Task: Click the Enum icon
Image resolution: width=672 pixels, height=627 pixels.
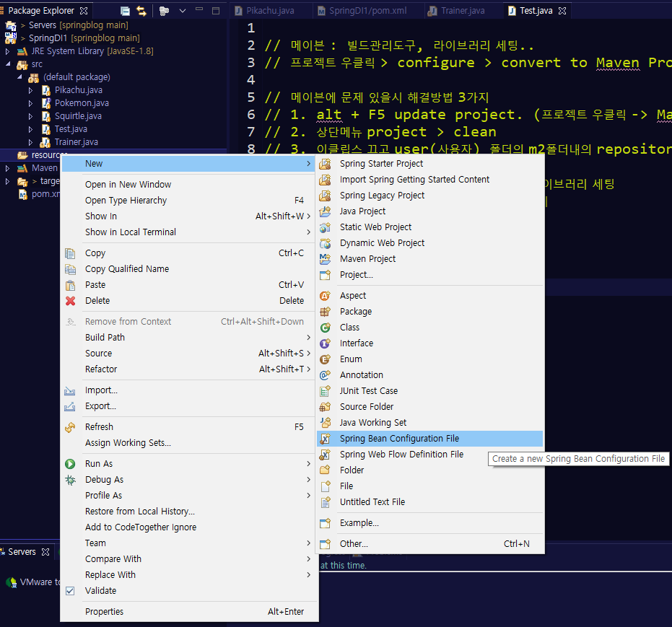Action: (x=326, y=359)
